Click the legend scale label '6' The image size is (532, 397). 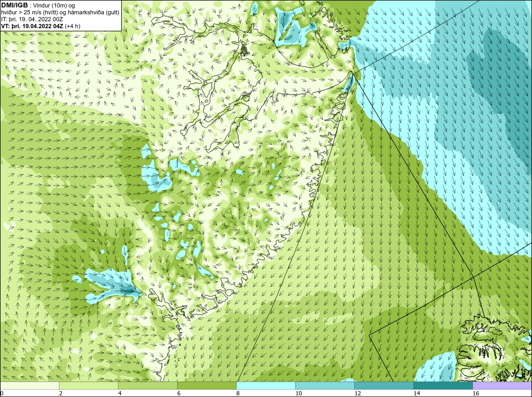179,393
